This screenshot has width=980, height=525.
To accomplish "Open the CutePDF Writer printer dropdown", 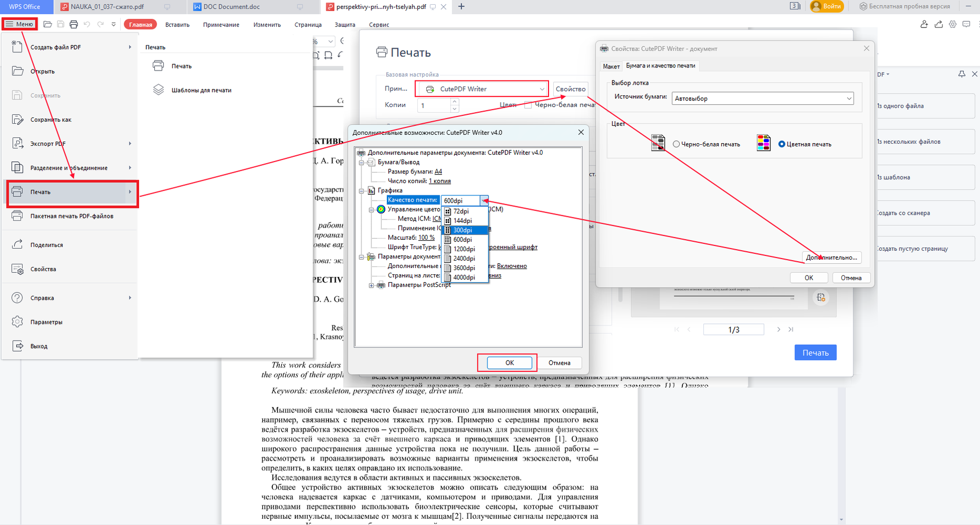I will pyautogui.click(x=482, y=89).
